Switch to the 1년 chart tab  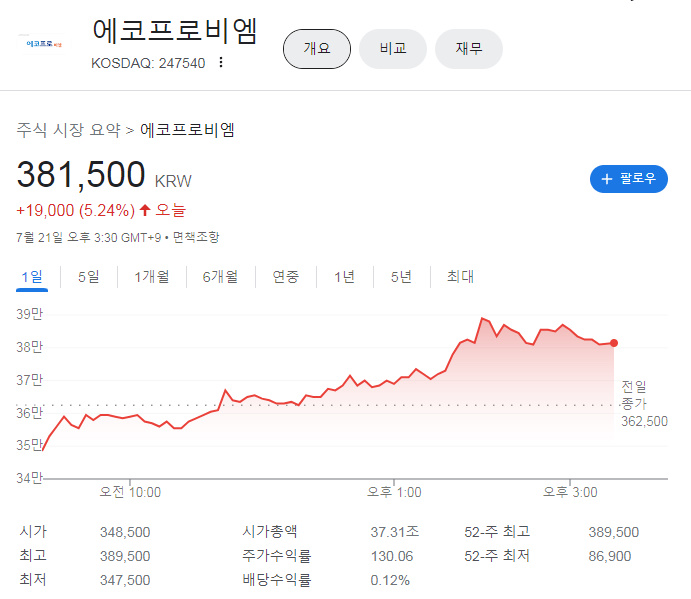click(x=344, y=277)
